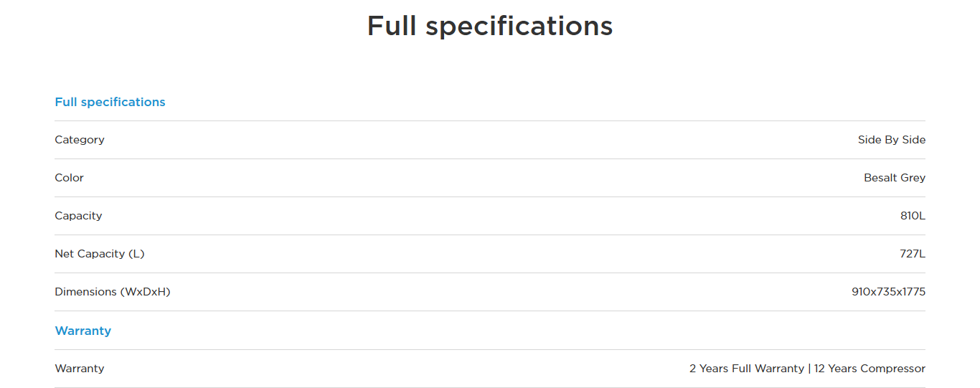
Task: Click the large Full specifications page title
Action: coord(489,27)
